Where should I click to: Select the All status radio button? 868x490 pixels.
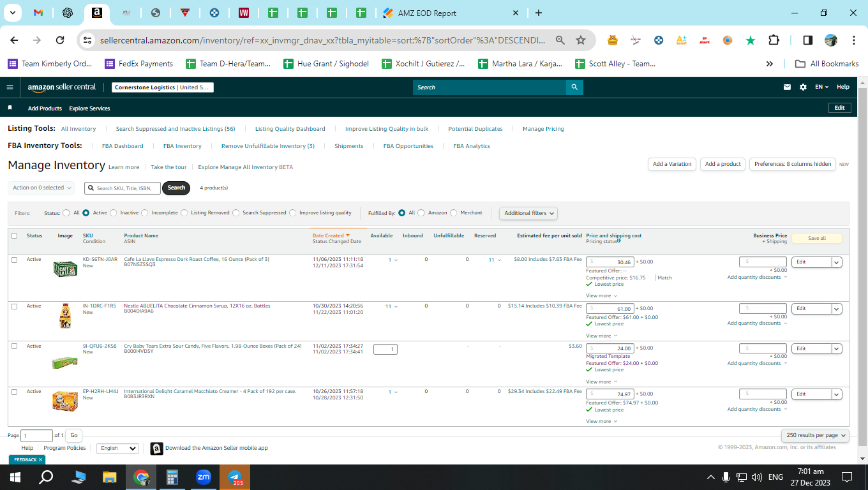point(66,212)
